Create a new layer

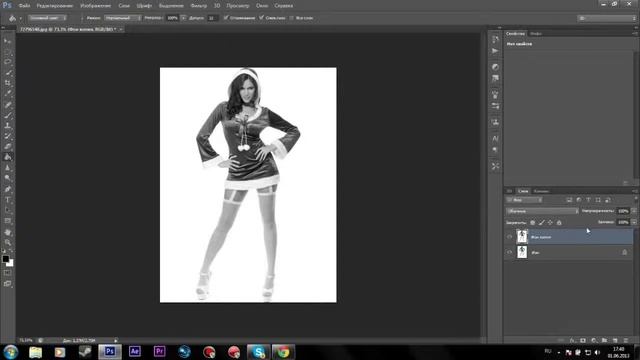[615, 340]
